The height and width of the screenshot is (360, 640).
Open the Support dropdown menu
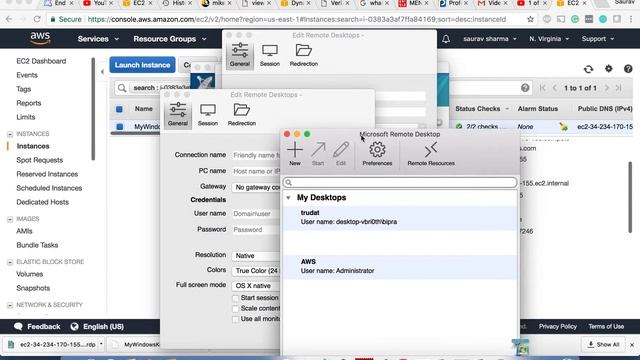(598, 39)
